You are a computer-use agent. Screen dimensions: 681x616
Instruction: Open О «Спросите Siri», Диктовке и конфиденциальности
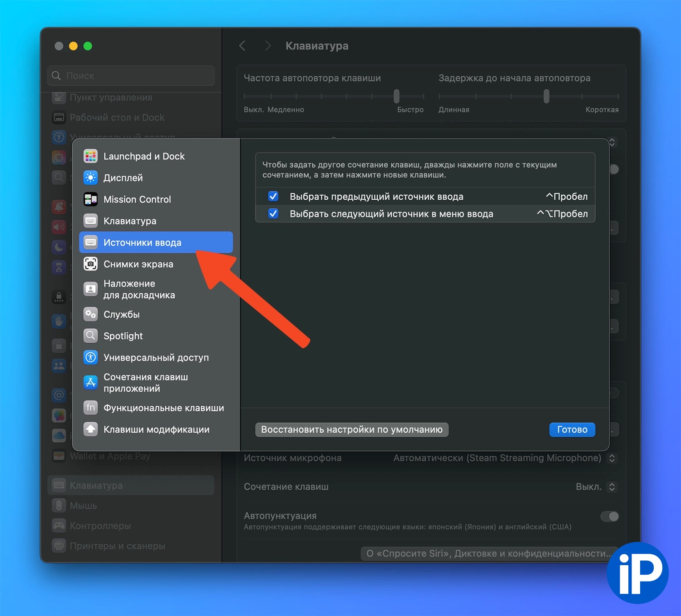(x=489, y=553)
